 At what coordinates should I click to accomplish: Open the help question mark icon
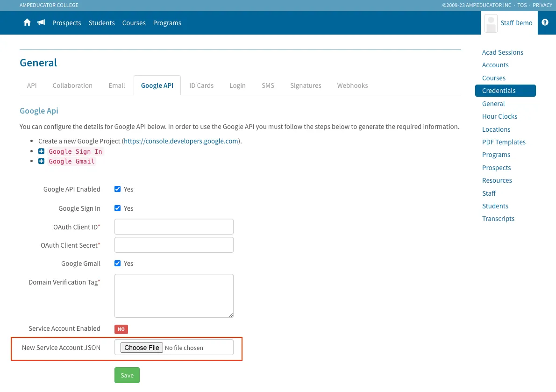click(545, 22)
